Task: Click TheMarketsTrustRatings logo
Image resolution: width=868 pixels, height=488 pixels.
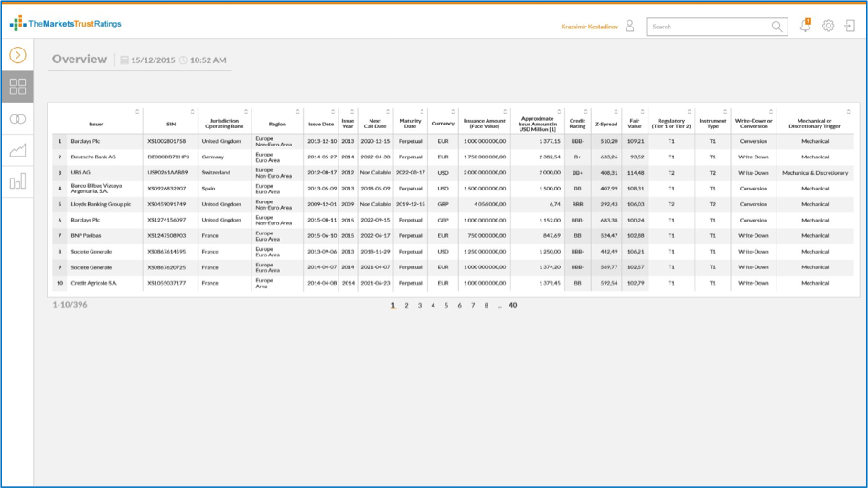Action: pos(65,23)
